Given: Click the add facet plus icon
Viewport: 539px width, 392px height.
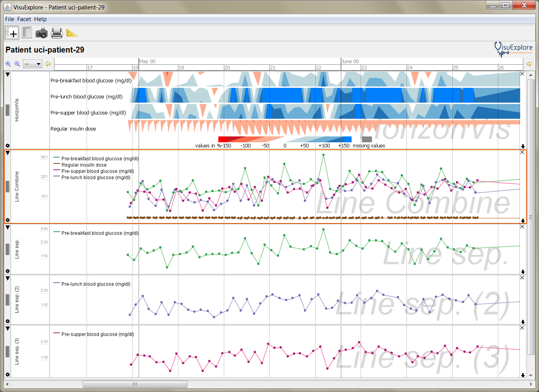Looking at the screenshot, I should tap(12, 33).
